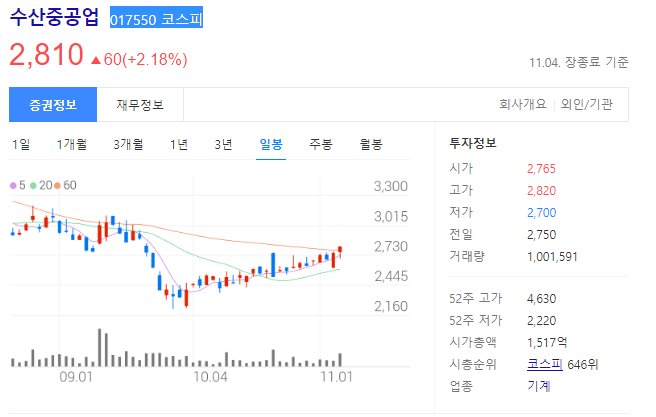Click the 시가총액 label
The width and height of the screenshot is (656, 417).
point(472,343)
